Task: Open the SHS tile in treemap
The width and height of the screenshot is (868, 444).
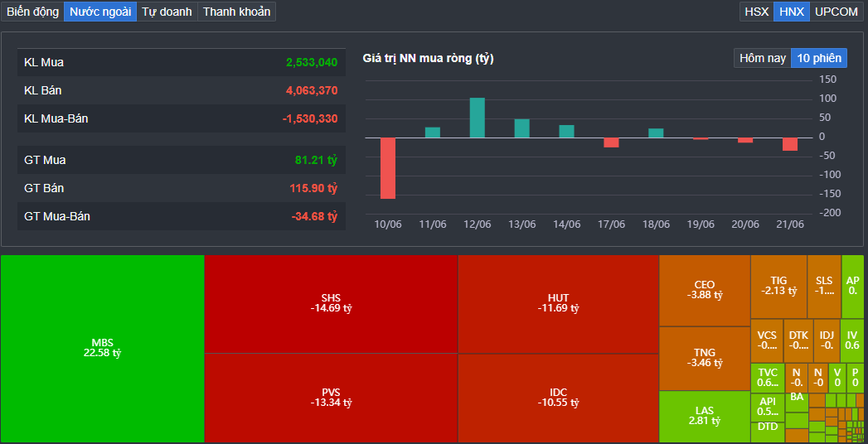Action: tap(331, 303)
